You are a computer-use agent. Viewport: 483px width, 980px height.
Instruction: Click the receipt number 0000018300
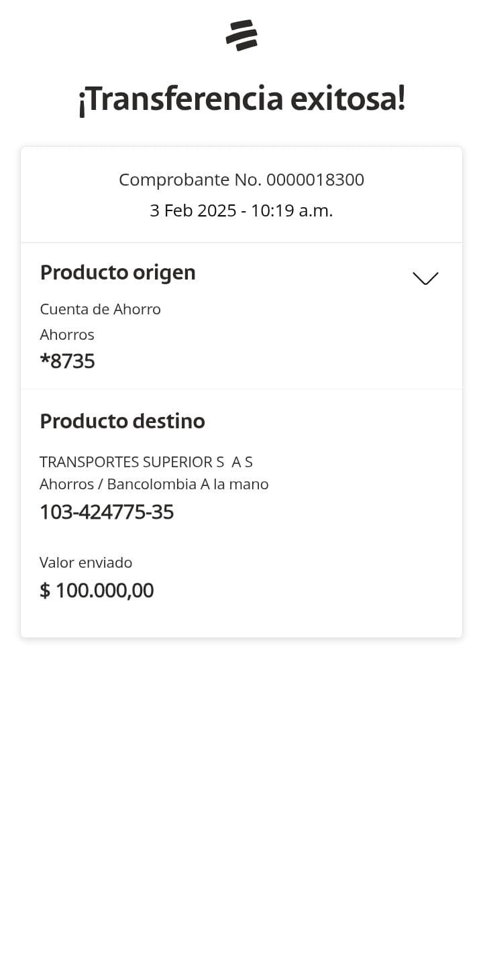coord(315,180)
